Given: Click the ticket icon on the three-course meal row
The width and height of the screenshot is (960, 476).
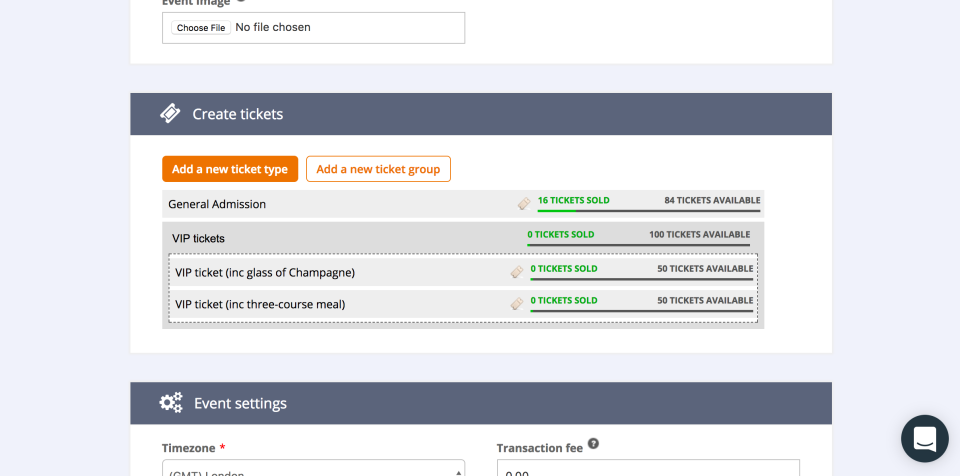Looking at the screenshot, I should point(517,304).
